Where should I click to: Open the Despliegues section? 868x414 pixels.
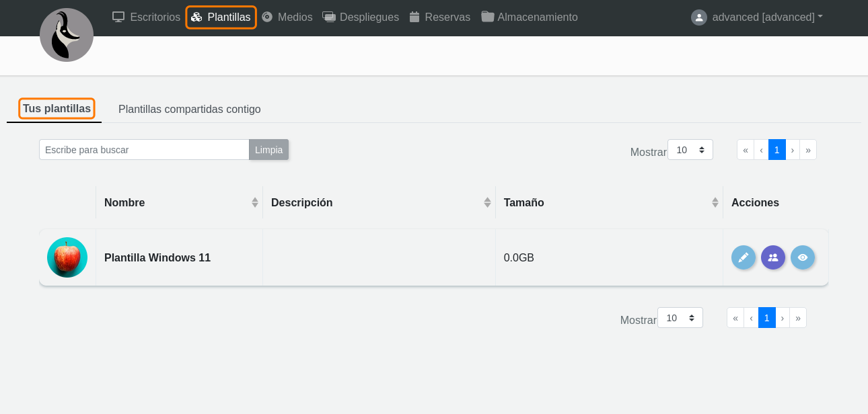(x=361, y=17)
